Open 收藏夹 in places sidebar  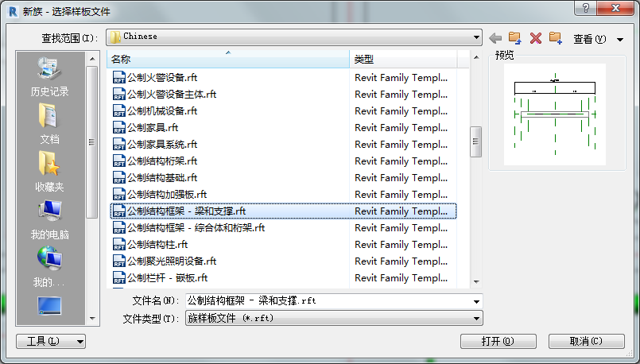pyautogui.click(x=49, y=171)
